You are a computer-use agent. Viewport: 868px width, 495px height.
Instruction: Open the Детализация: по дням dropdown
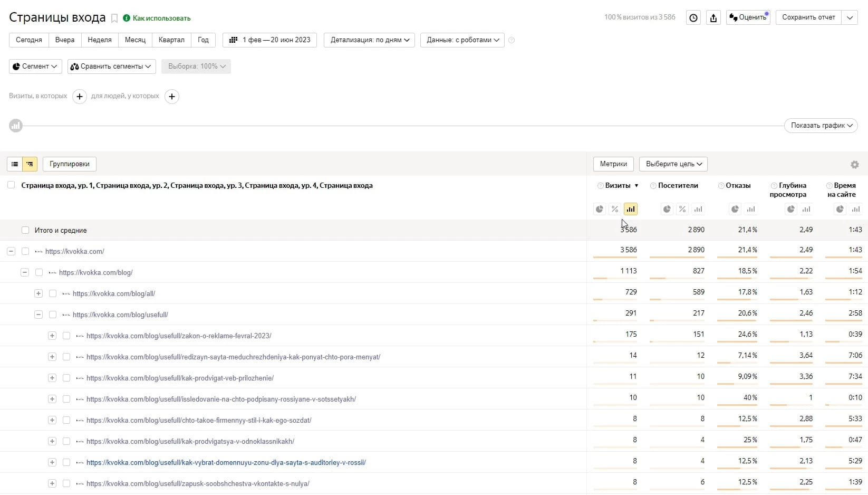coord(369,40)
